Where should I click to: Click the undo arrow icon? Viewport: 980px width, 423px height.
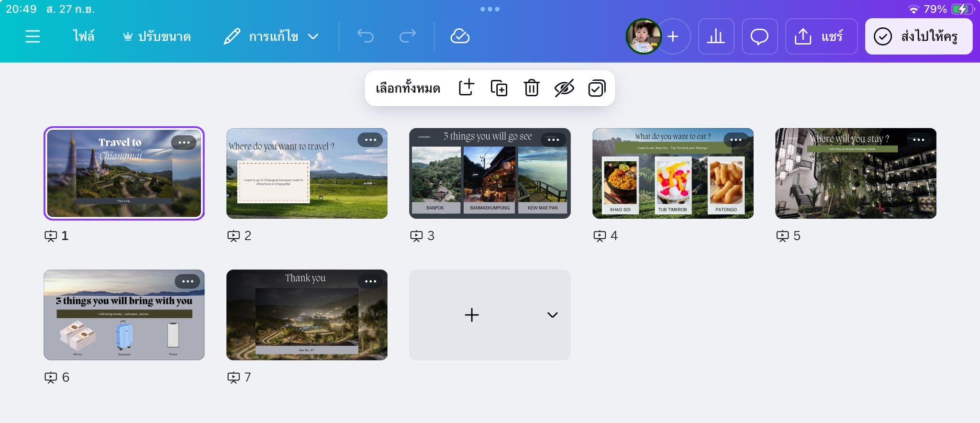coord(366,36)
